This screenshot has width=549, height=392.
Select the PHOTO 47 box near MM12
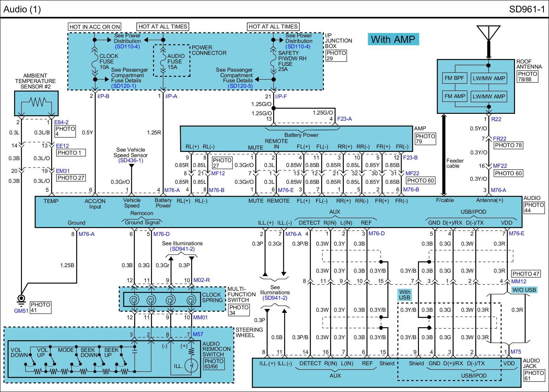[x=526, y=274]
